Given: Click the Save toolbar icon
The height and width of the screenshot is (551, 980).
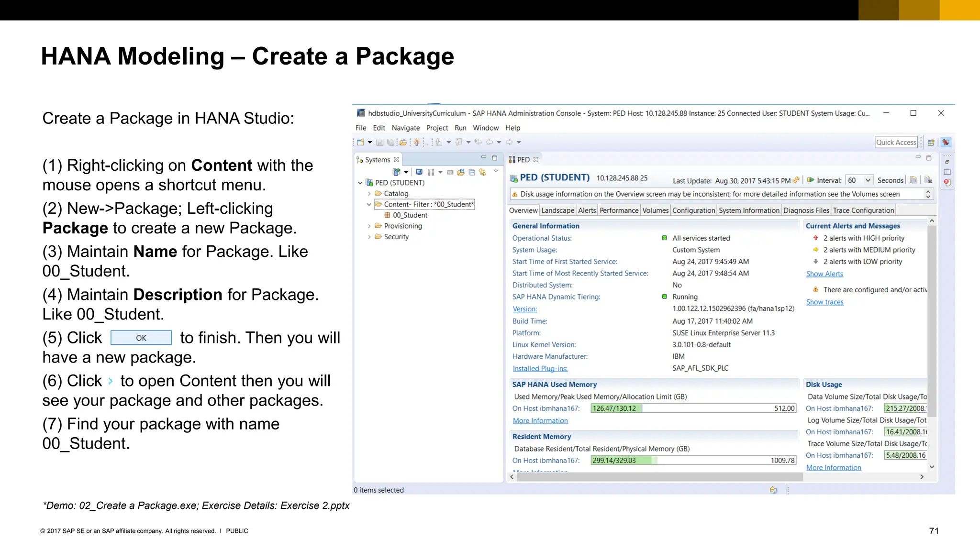Looking at the screenshot, I should [380, 143].
